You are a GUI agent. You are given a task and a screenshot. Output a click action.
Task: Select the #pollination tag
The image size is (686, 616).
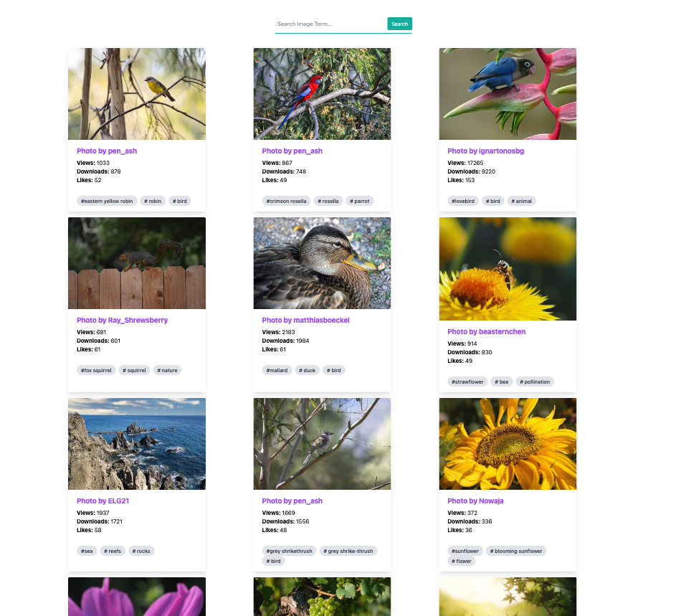(535, 382)
